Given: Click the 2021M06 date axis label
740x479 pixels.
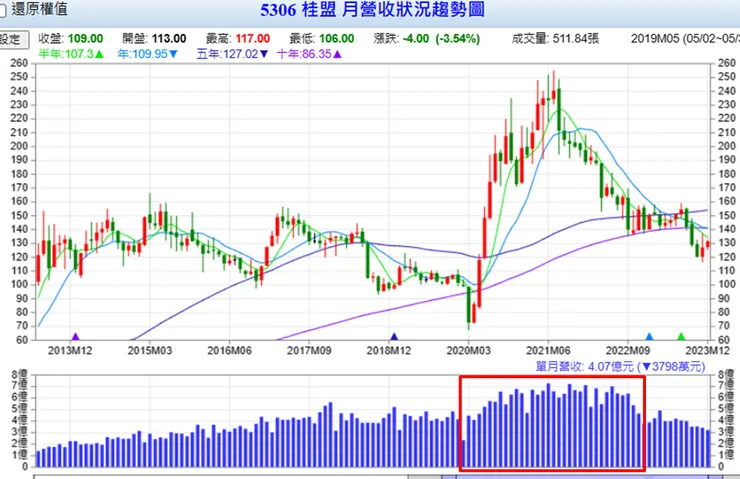Looking at the screenshot, I should click(548, 351).
